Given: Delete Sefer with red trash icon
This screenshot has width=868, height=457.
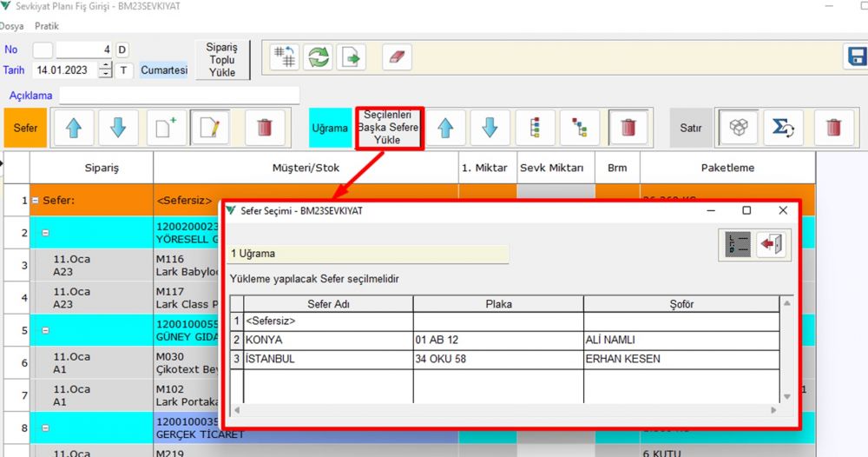Looking at the screenshot, I should coord(265,128).
